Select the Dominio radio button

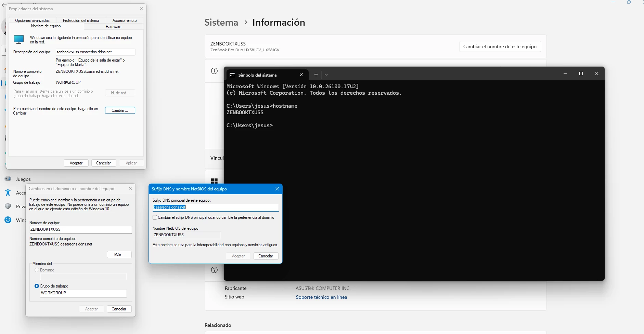(37, 270)
